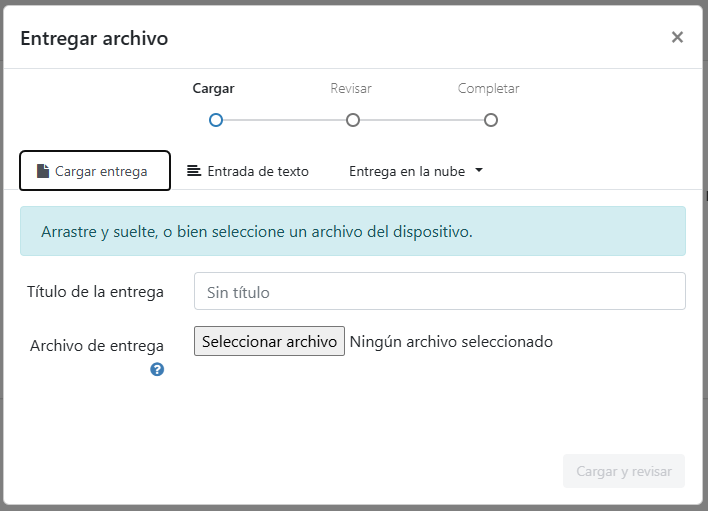Click the help question mark icon
This screenshot has width=708, height=511.
[157, 369]
